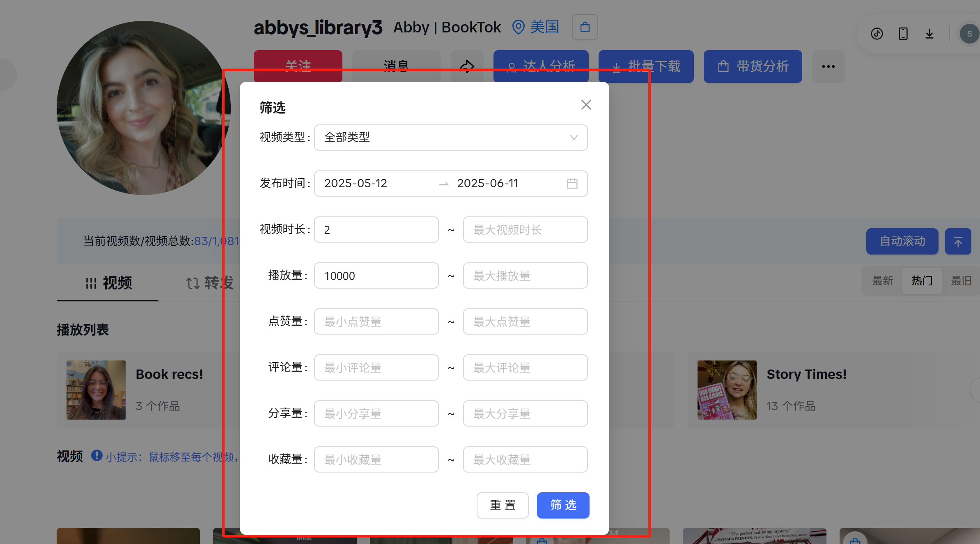The width and height of the screenshot is (980, 544).
Task: Open the Book recs! playlist thumbnail
Action: (x=96, y=390)
